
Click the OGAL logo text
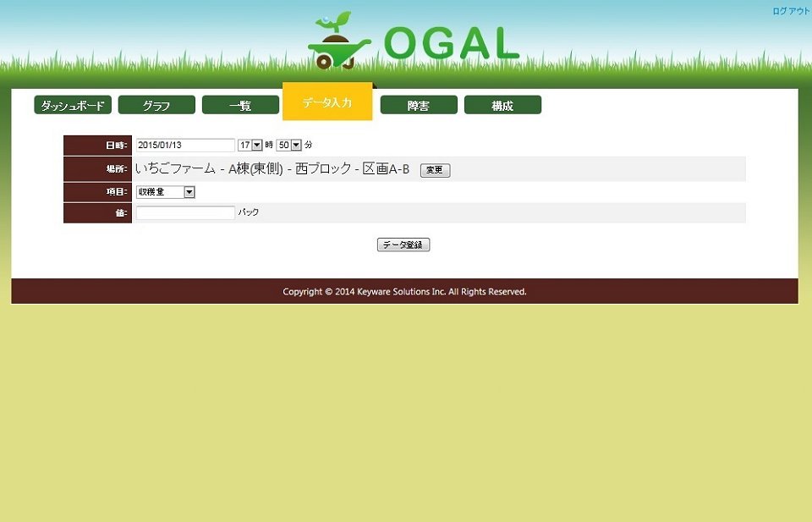451,44
